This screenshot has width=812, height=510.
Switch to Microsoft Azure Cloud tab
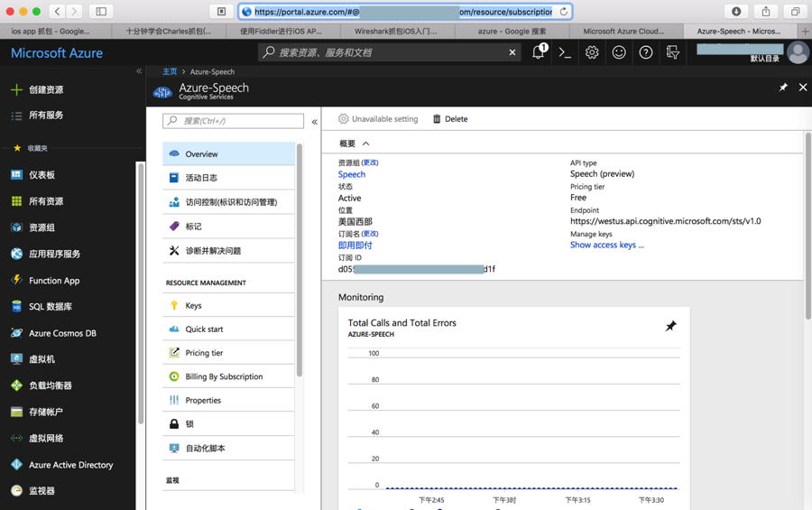click(623, 31)
